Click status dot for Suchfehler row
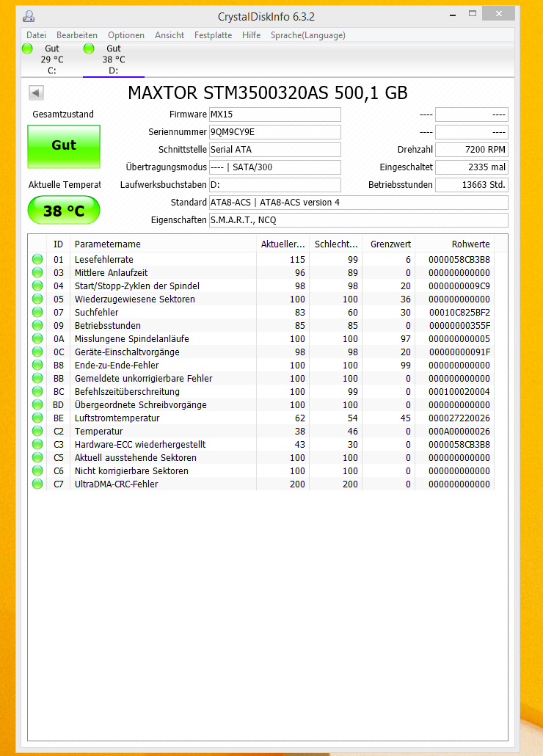This screenshot has height=756, width=543. [37, 313]
